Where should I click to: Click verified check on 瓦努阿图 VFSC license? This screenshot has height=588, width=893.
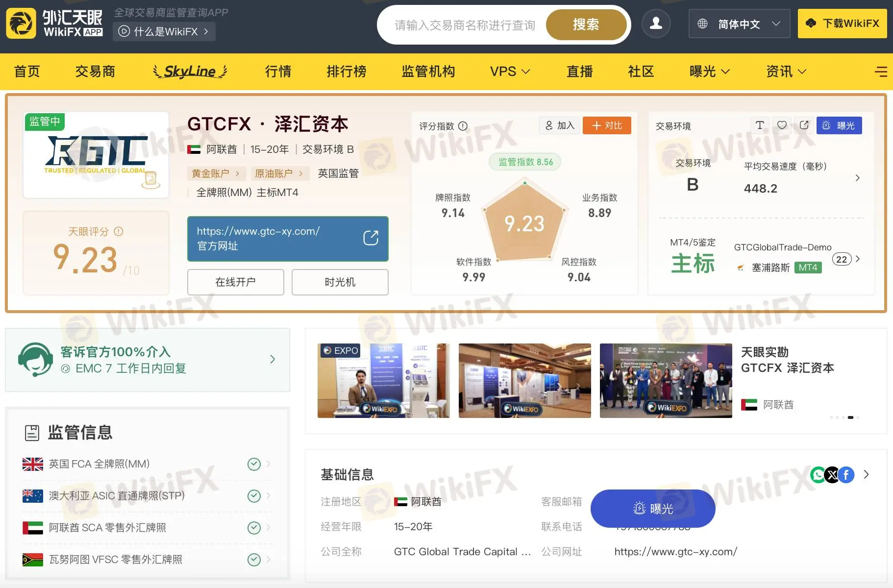click(x=254, y=560)
